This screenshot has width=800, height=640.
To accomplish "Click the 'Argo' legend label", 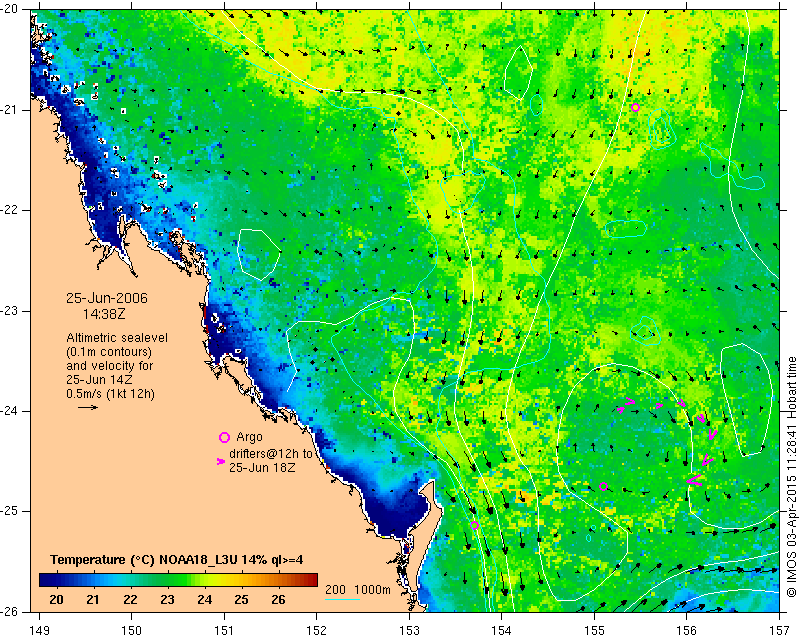I will tap(249, 437).
